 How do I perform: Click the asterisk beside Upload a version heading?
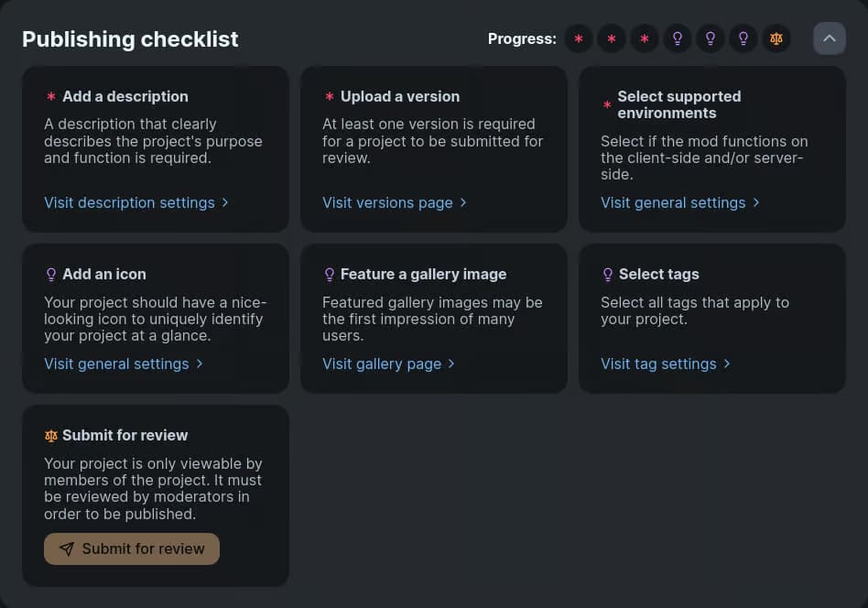click(x=330, y=96)
